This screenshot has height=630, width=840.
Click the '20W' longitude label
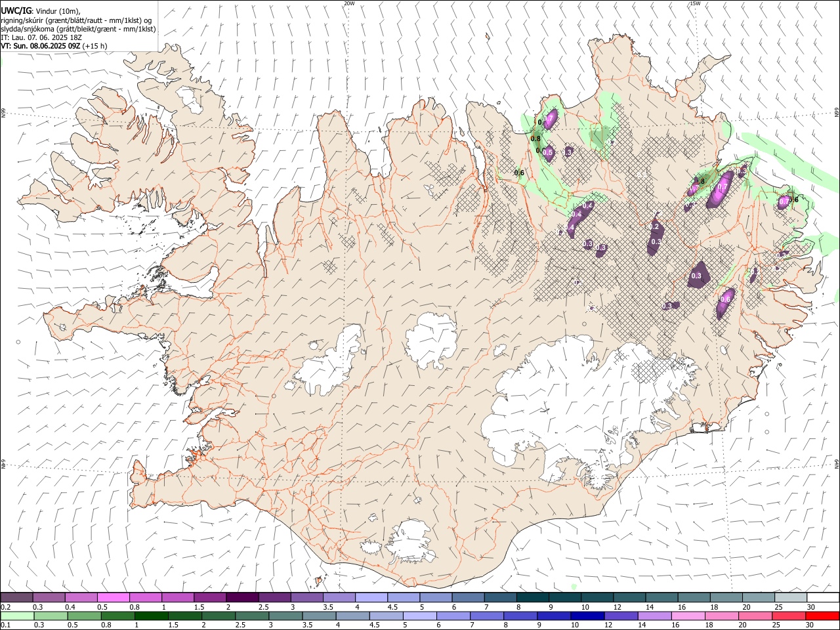click(x=349, y=3)
